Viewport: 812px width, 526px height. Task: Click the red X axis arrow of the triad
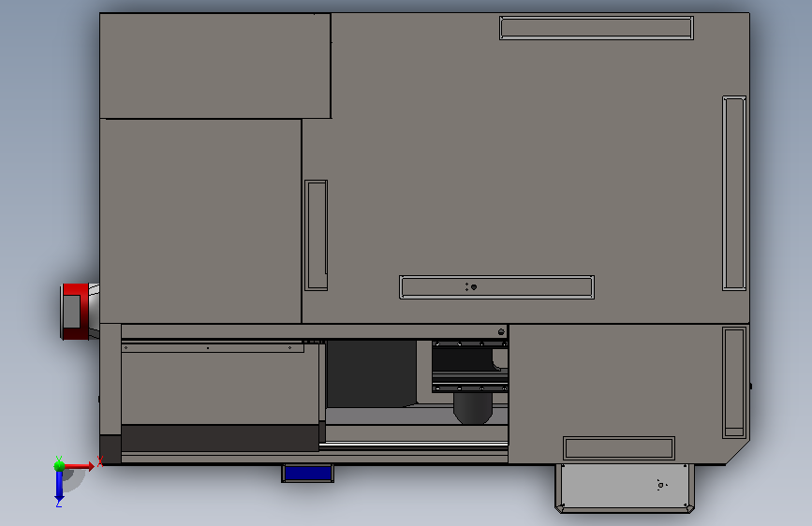coord(79,466)
